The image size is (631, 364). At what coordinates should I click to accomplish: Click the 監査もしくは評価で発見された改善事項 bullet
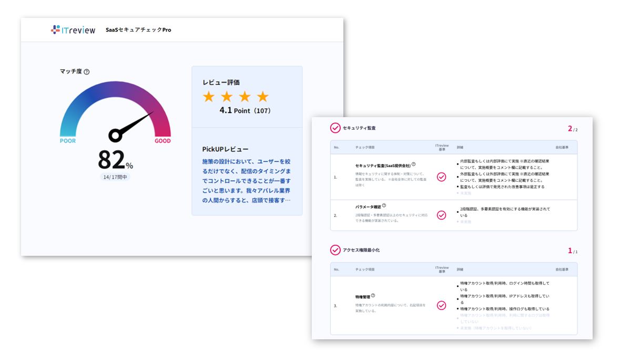(501, 186)
